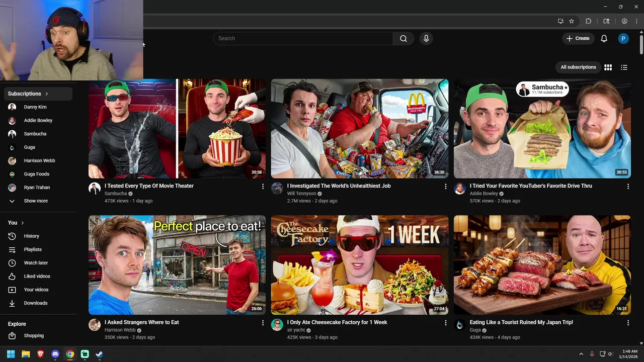
Task: Open Addie Bowley channel in sidebar
Action: click(38, 120)
